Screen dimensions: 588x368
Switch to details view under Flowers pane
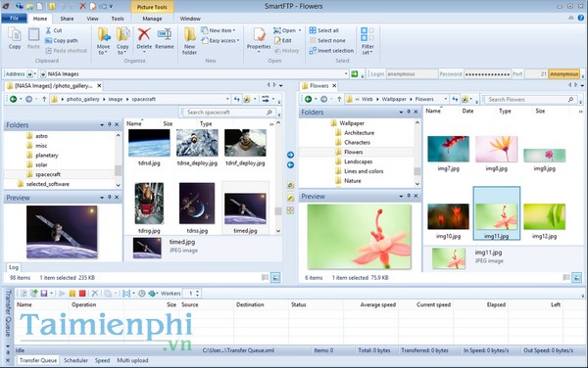point(566,277)
